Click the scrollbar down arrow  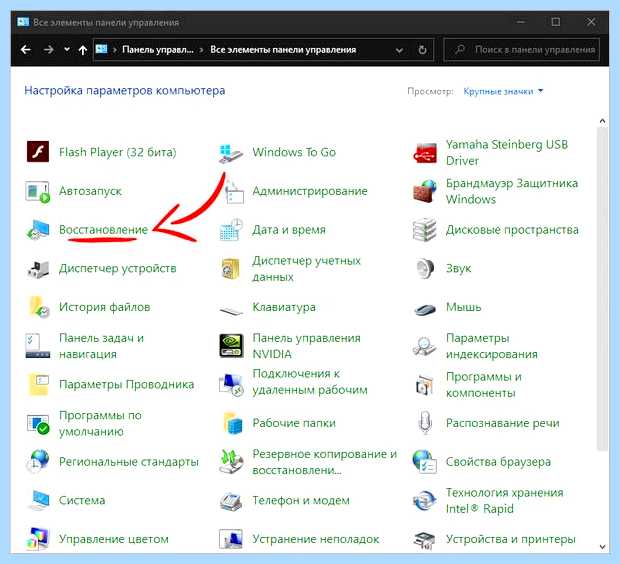[602, 547]
